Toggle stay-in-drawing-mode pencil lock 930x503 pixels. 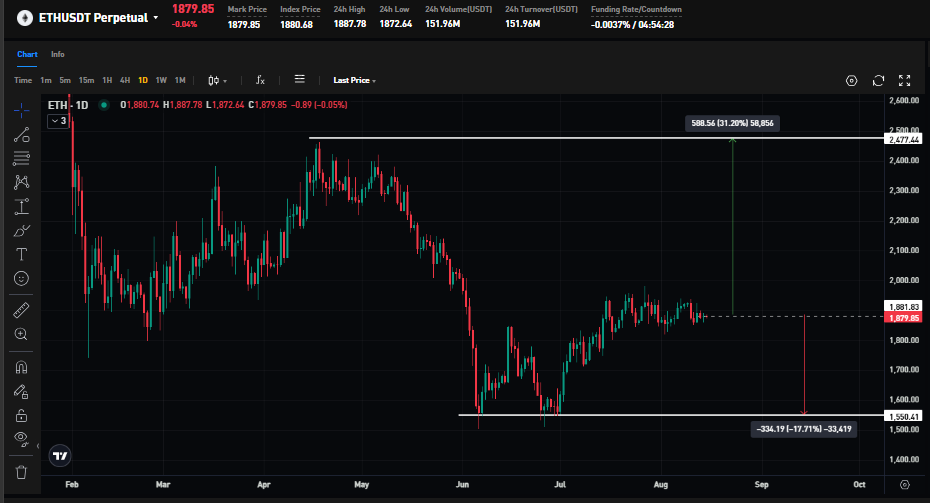pyautogui.click(x=21, y=391)
